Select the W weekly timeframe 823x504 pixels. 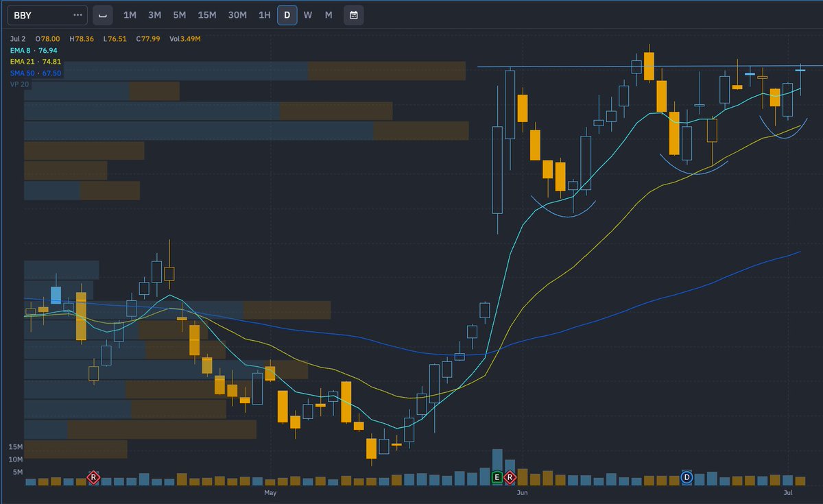[308, 15]
